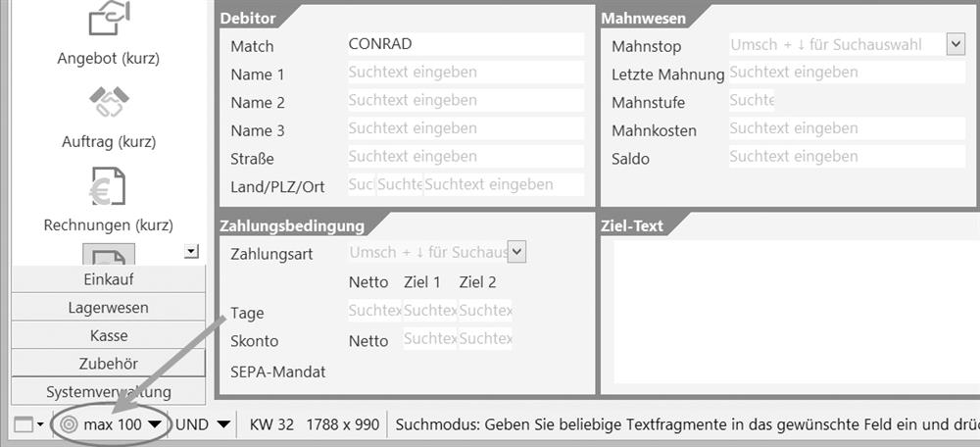The width and height of the screenshot is (980, 447).
Task: Expand the Mahnstop dropdown arrow
Action: click(x=955, y=45)
